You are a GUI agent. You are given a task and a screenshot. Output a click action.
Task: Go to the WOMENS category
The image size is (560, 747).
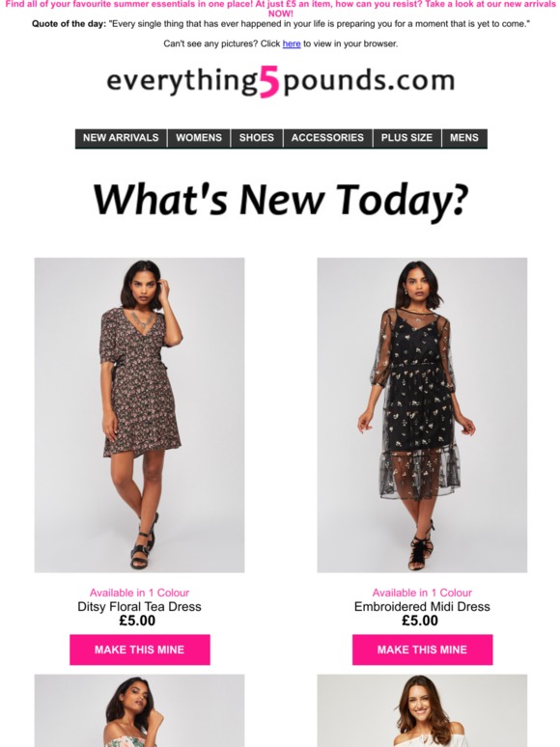pos(199,138)
